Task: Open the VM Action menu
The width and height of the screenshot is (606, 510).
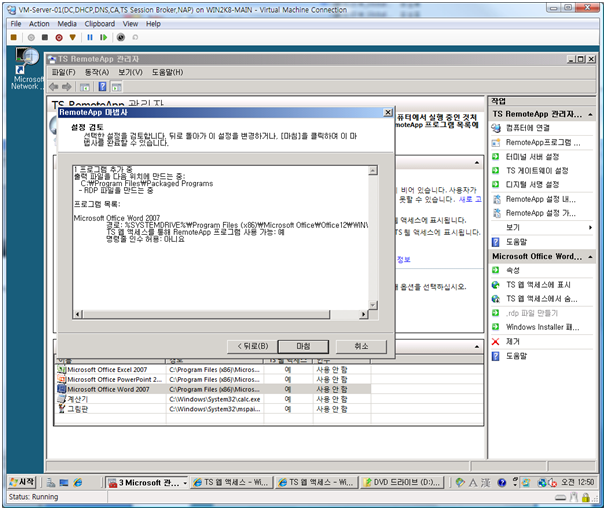Action: coord(39,24)
